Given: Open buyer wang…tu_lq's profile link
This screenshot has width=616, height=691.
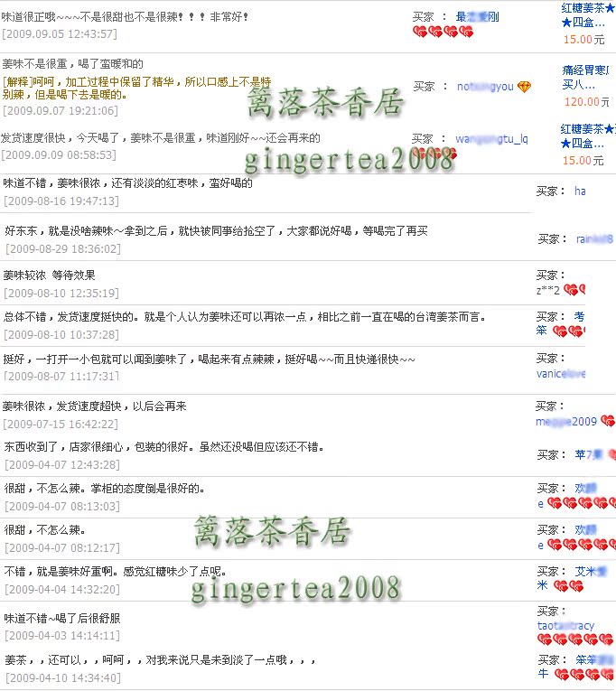Looking at the screenshot, I should pyautogui.click(x=491, y=139).
